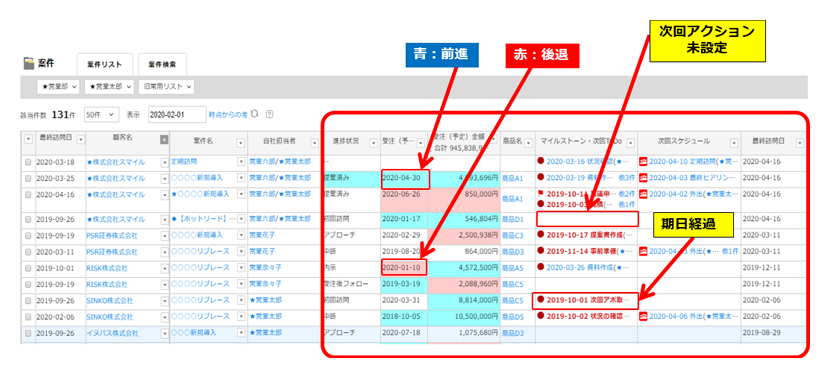This screenshot has height=380, width=830.
Task: Click milestone dot for 2019-10-01 次回アポ取
Action: 541,300
